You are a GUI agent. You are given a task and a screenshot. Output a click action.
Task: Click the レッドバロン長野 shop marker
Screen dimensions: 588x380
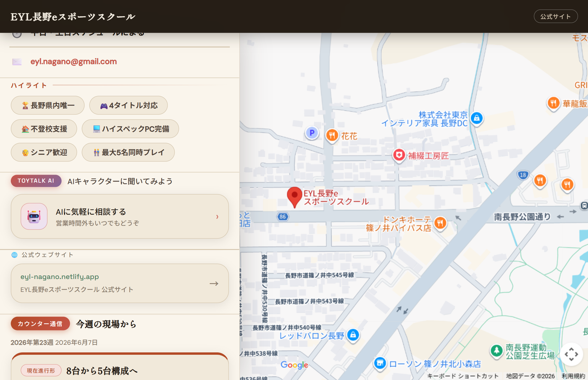(353, 335)
